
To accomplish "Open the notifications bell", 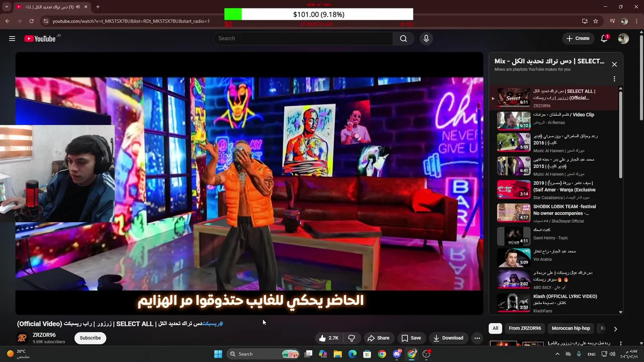I will (604, 39).
